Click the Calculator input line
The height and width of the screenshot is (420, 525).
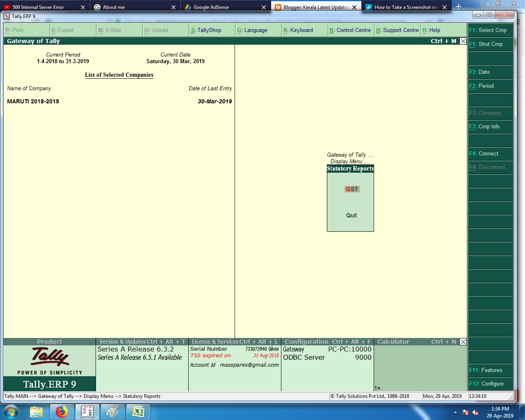click(420, 388)
